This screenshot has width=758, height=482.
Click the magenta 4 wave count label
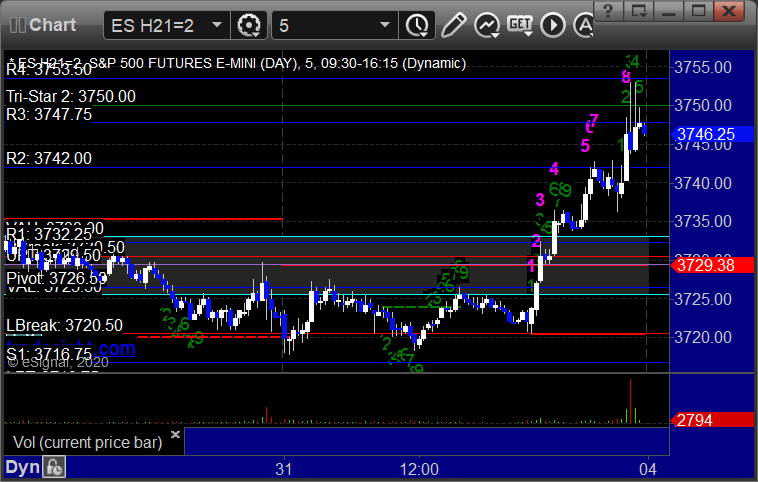[x=554, y=169]
